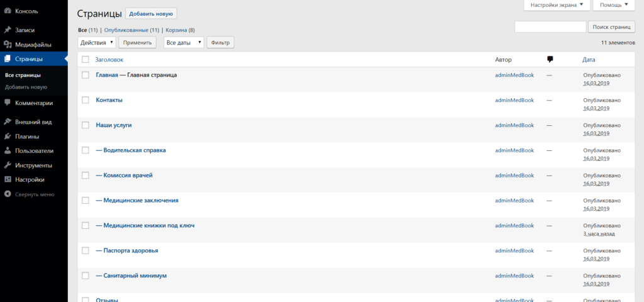
Task: Check the box for the Контакты page
Action: point(86,100)
